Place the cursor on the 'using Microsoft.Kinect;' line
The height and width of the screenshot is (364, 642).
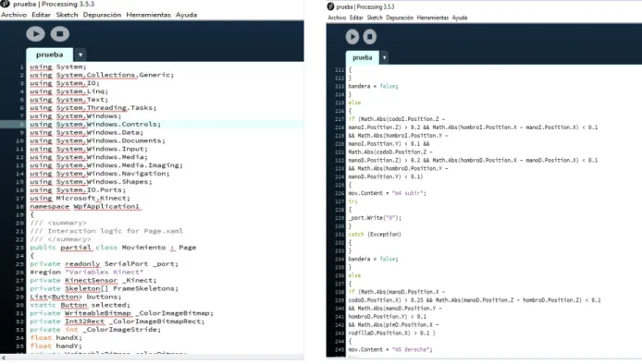(x=80, y=198)
